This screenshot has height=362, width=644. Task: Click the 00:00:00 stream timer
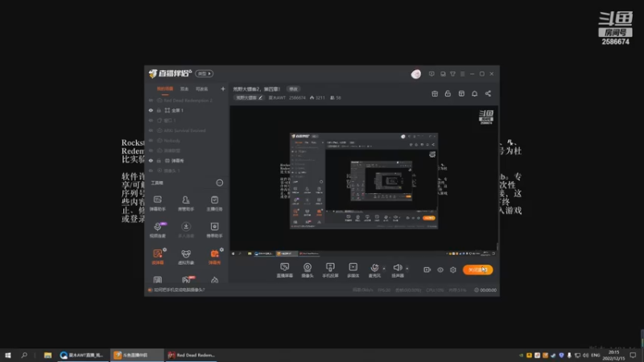click(485, 290)
